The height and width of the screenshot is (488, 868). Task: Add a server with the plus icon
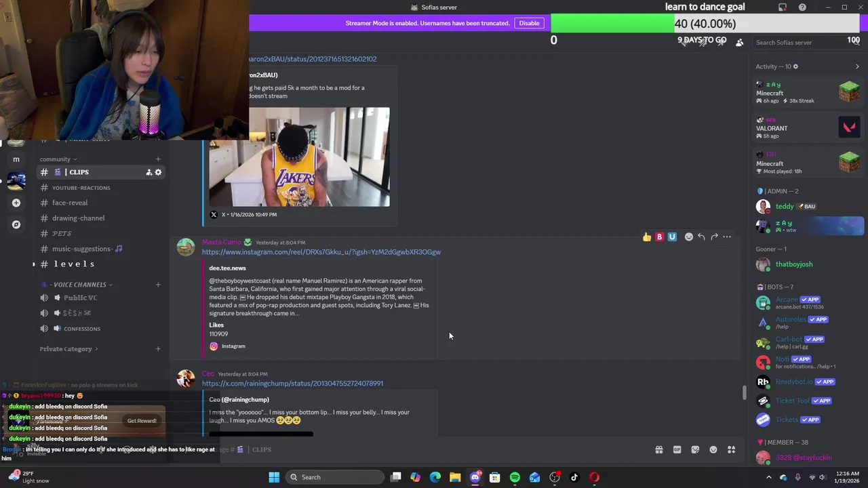[16, 203]
